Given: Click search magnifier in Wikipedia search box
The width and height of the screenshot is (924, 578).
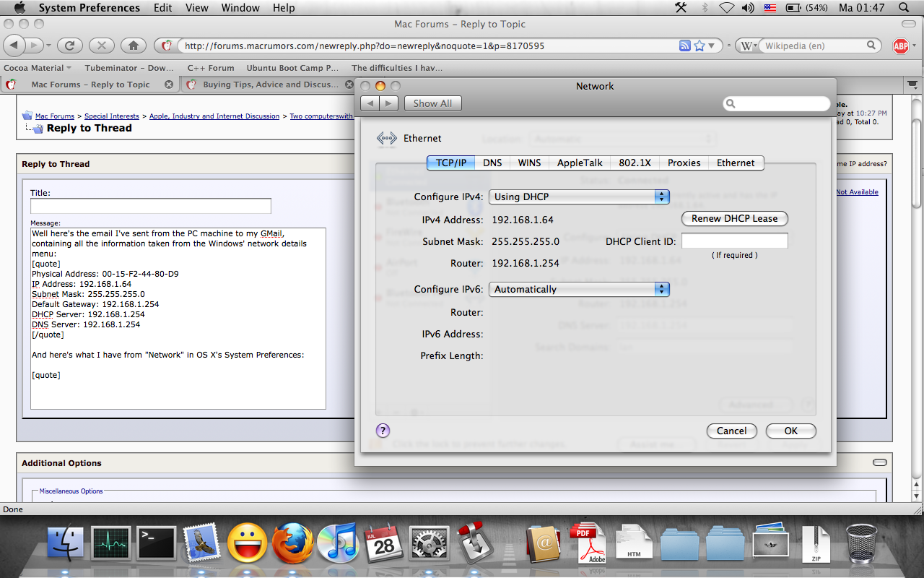Looking at the screenshot, I should [x=873, y=46].
